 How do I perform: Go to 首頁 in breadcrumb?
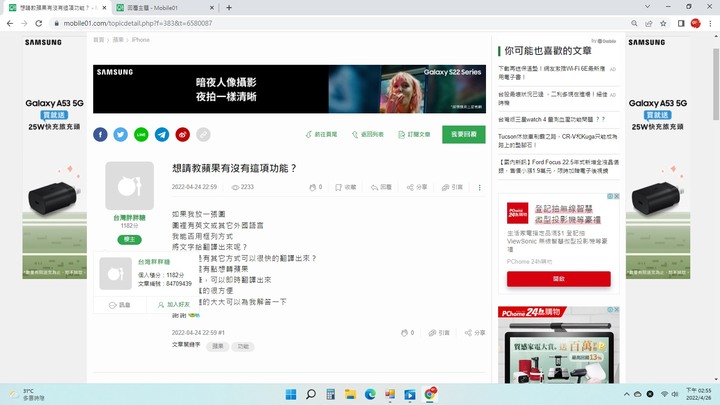(x=99, y=40)
